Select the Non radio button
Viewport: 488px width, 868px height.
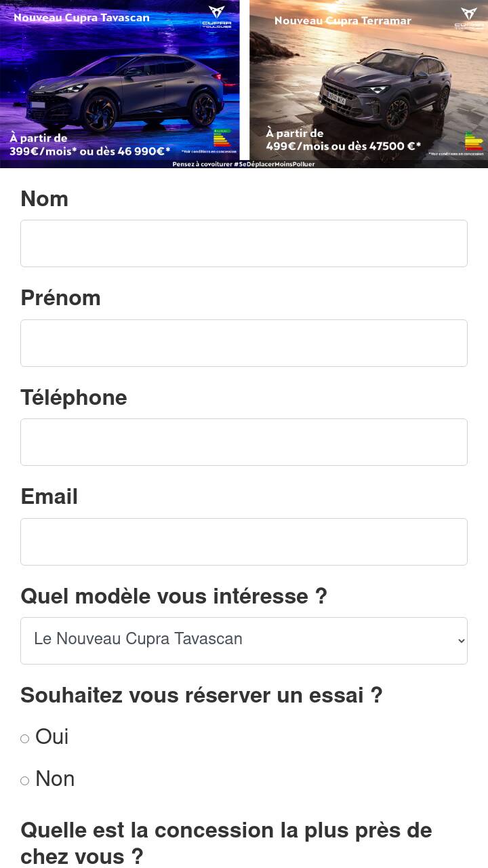[25, 781]
